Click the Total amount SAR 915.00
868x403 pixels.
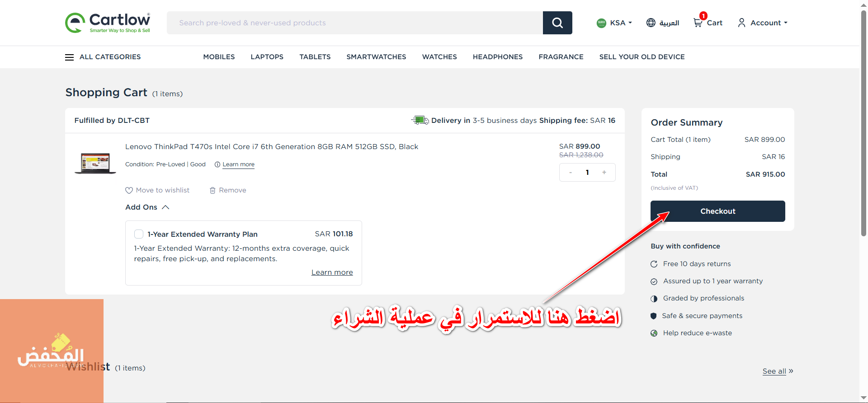(x=765, y=174)
